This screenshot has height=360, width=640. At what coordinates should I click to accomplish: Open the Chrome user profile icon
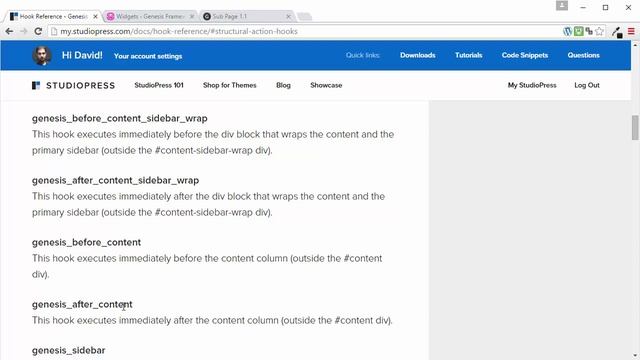[x=562, y=6]
